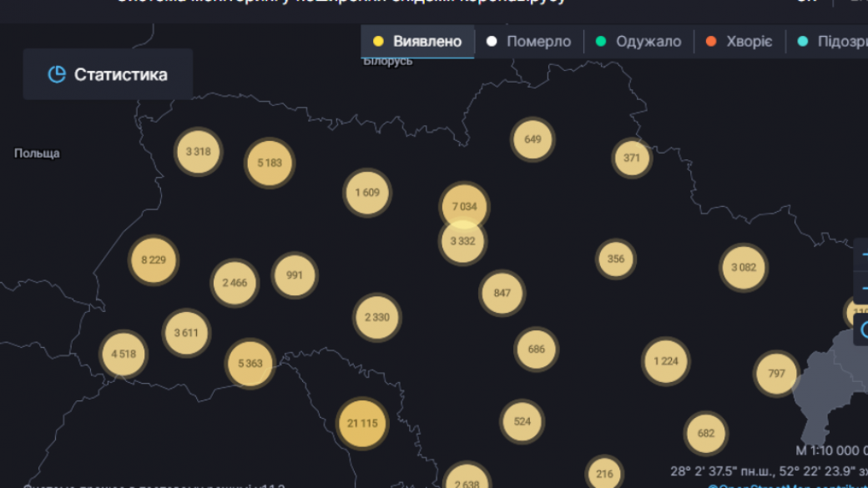Click the 4 518 cases marker
This screenshot has height=488, width=868.
124,354
